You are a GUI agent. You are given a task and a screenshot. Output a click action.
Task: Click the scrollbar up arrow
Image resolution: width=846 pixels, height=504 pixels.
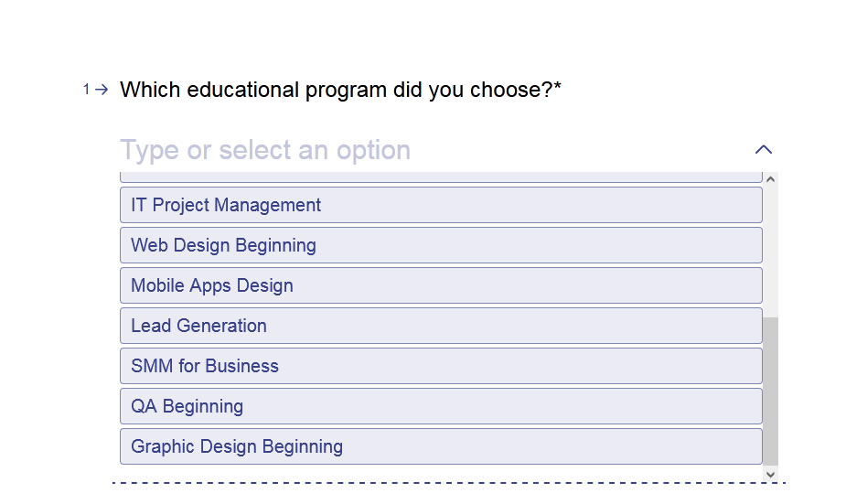point(770,179)
